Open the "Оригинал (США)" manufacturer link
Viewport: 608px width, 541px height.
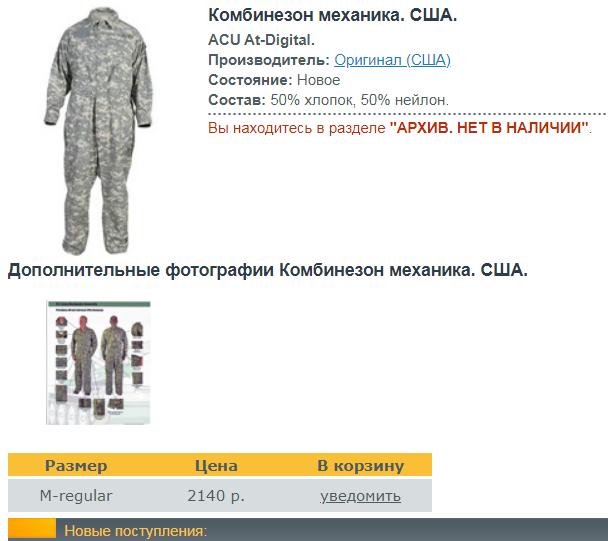(x=392, y=60)
